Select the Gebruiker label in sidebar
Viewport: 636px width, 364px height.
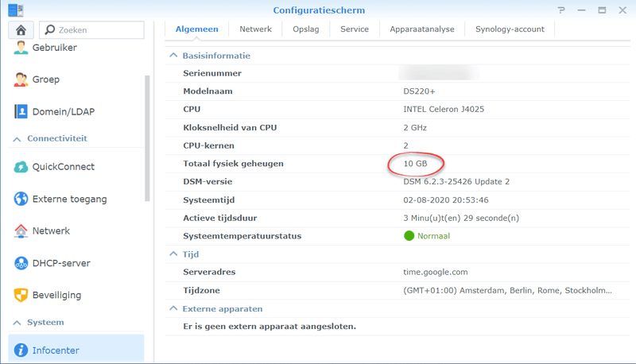pos(54,48)
